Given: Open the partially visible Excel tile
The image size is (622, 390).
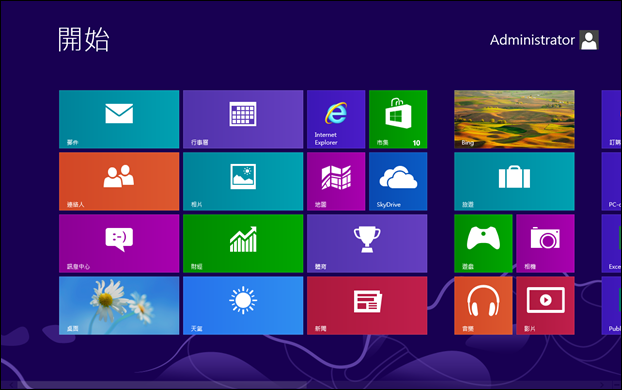Looking at the screenshot, I should pyautogui.click(x=611, y=243).
